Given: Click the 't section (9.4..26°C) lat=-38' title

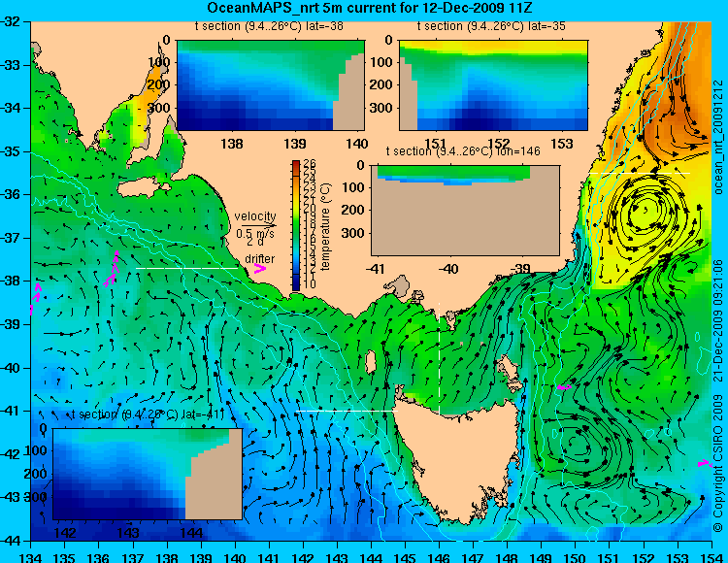Looking at the screenshot, I should coord(269,26).
